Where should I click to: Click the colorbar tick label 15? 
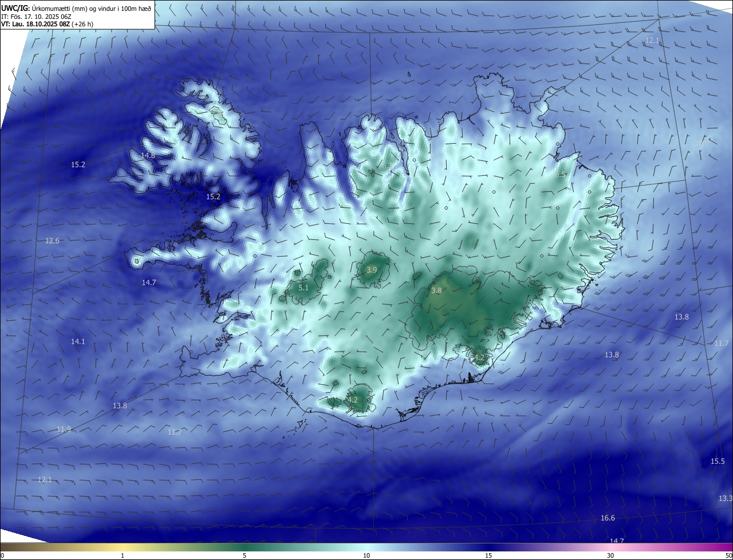pyautogui.click(x=488, y=555)
